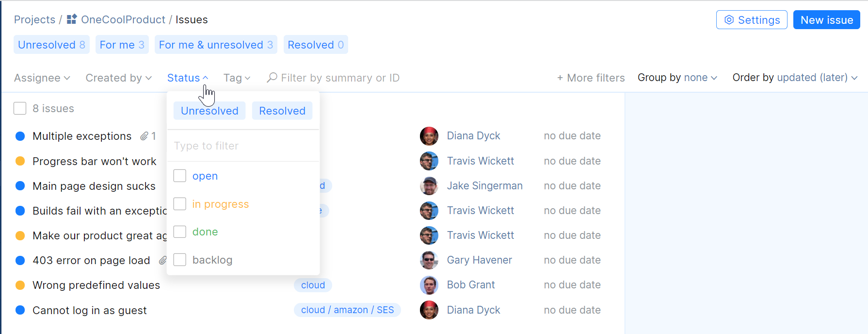Click the gear icon in Settings button
Viewport: 868px width, 334px height.
(729, 20)
